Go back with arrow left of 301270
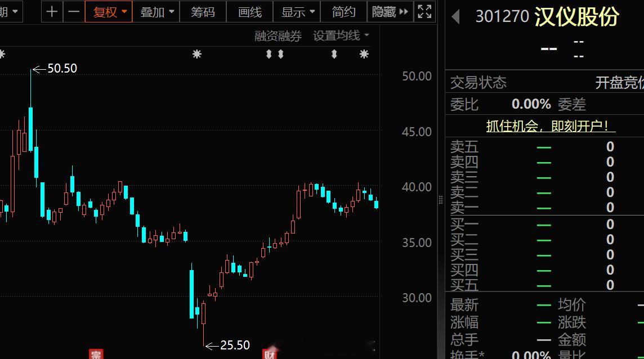The image size is (644, 359). coord(455,17)
